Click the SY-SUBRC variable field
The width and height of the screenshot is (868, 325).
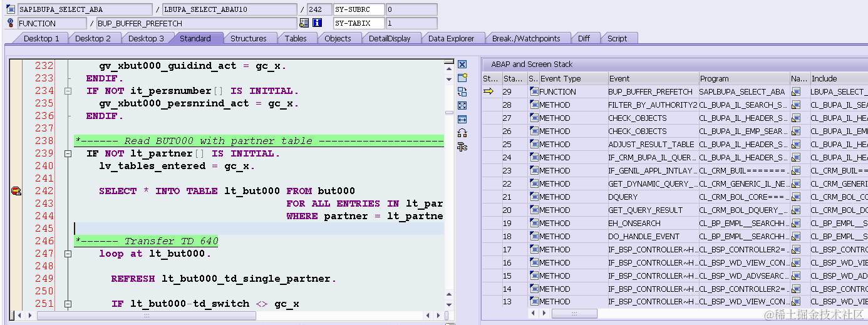tap(358, 9)
